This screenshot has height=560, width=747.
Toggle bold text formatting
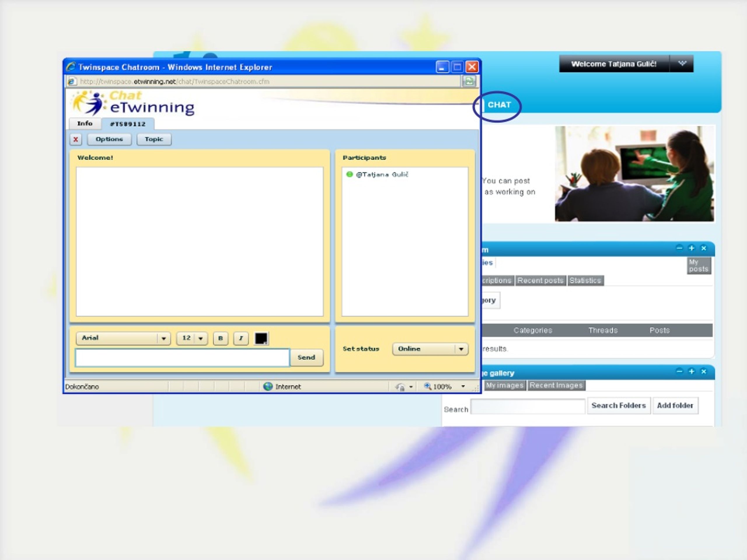point(221,338)
